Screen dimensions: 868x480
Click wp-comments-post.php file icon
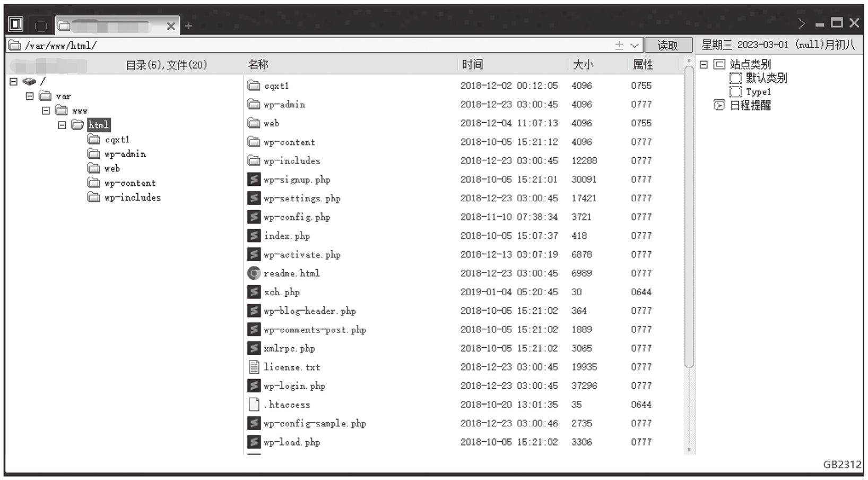click(254, 329)
